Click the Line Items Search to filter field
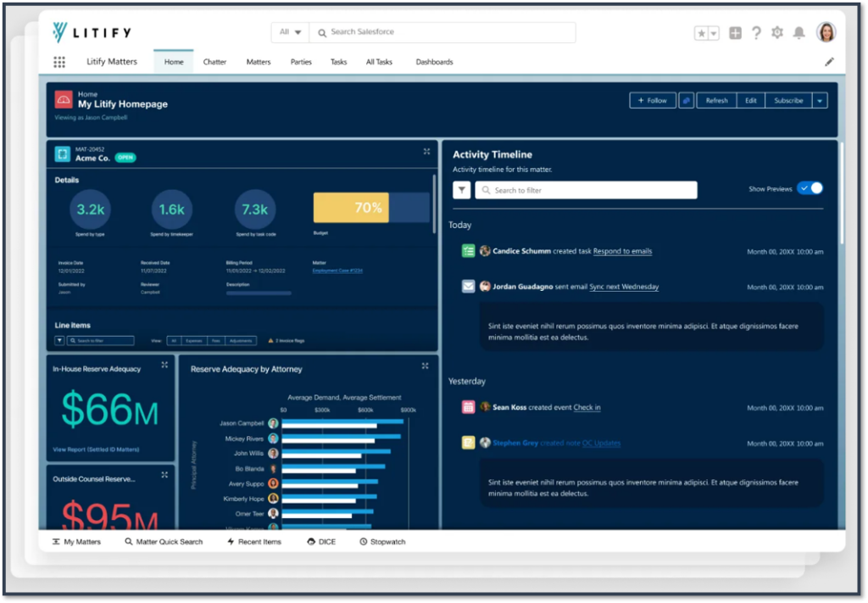Screen dimensions: 868x603 tap(100, 341)
